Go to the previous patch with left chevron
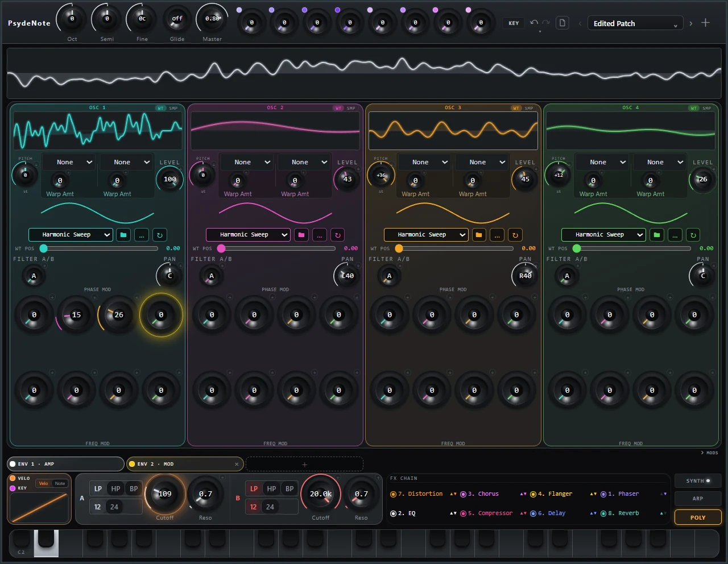Screen dimensions: 728x564 click(580, 23)
